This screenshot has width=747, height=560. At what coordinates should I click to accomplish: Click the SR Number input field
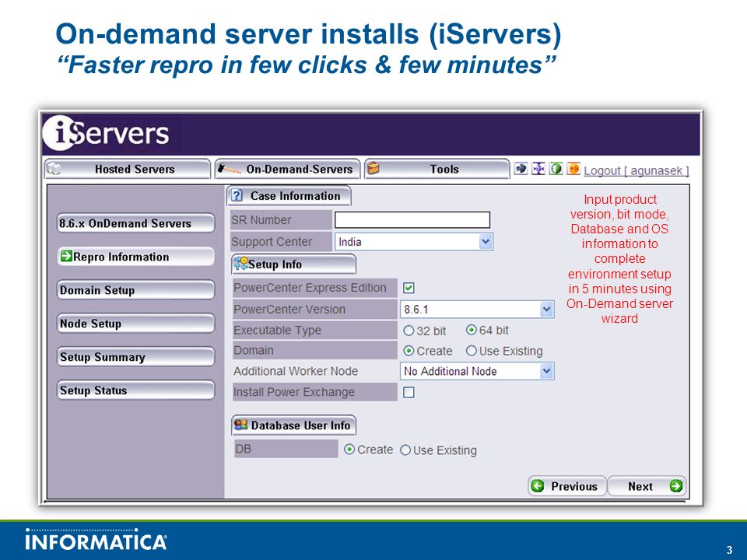tap(412, 220)
